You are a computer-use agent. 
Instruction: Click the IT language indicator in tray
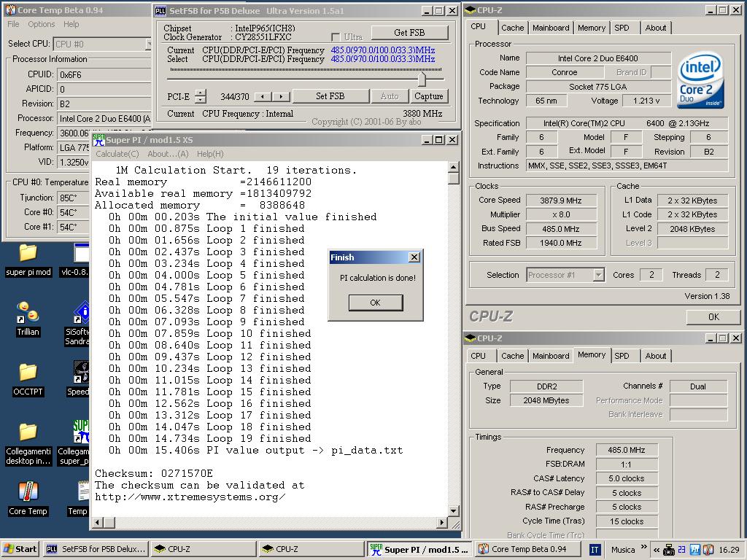(595, 550)
